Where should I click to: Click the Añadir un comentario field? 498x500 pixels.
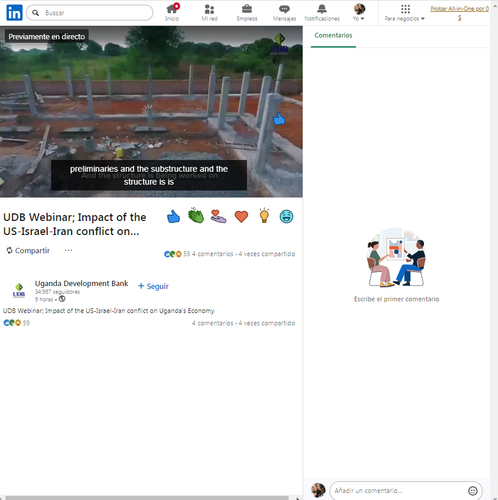tap(399, 491)
